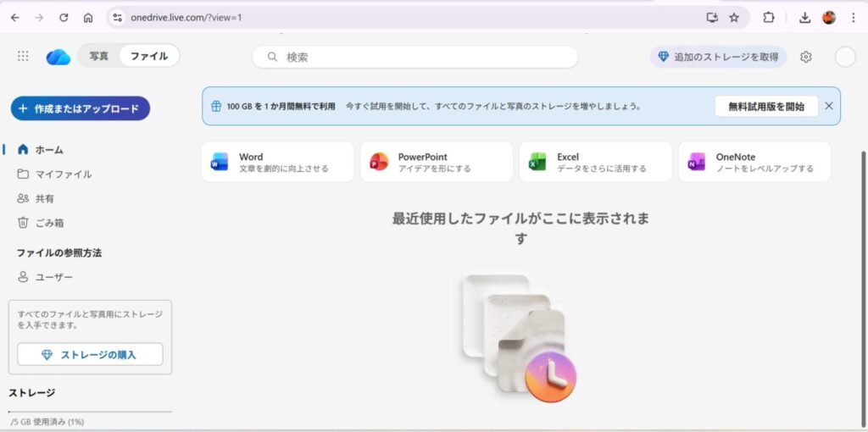Open the Excel app tile
The width and height of the screenshot is (868, 432).
coord(595,162)
